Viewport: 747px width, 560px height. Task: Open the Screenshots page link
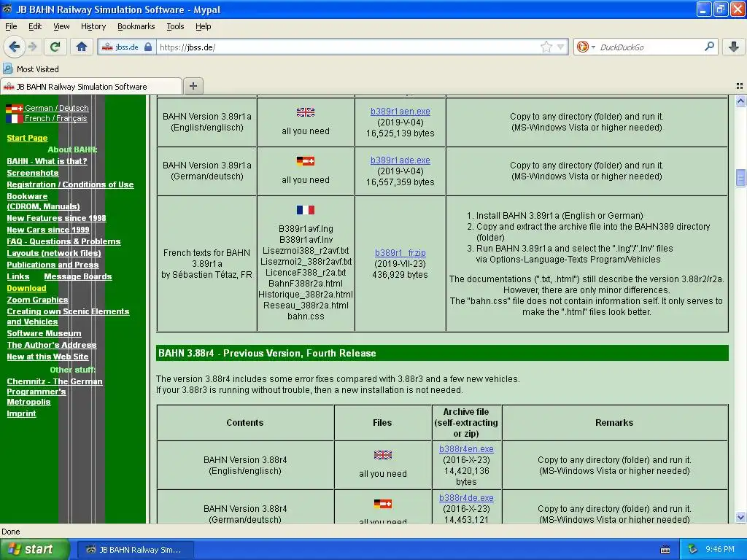click(x=32, y=173)
